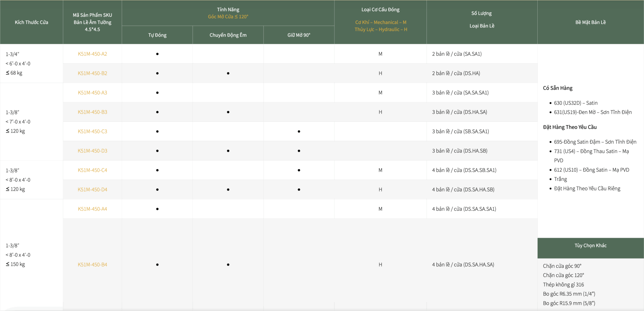
Task: Click the 630 (US32D) – Satin finish item
Action: (x=576, y=103)
